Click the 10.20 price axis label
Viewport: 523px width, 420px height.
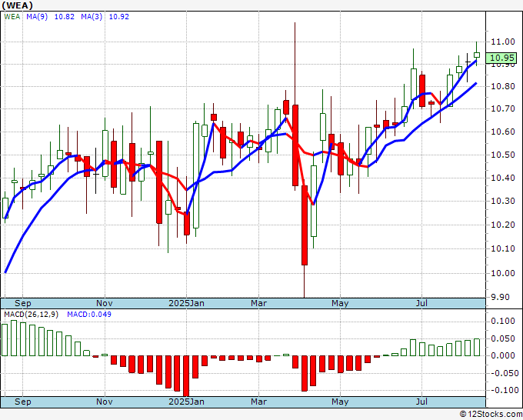pos(503,225)
